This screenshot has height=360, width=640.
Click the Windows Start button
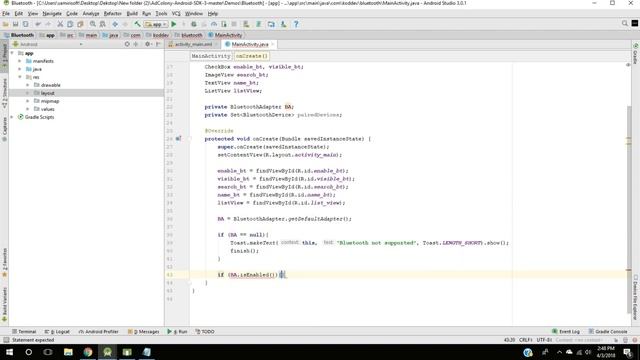click(9, 352)
